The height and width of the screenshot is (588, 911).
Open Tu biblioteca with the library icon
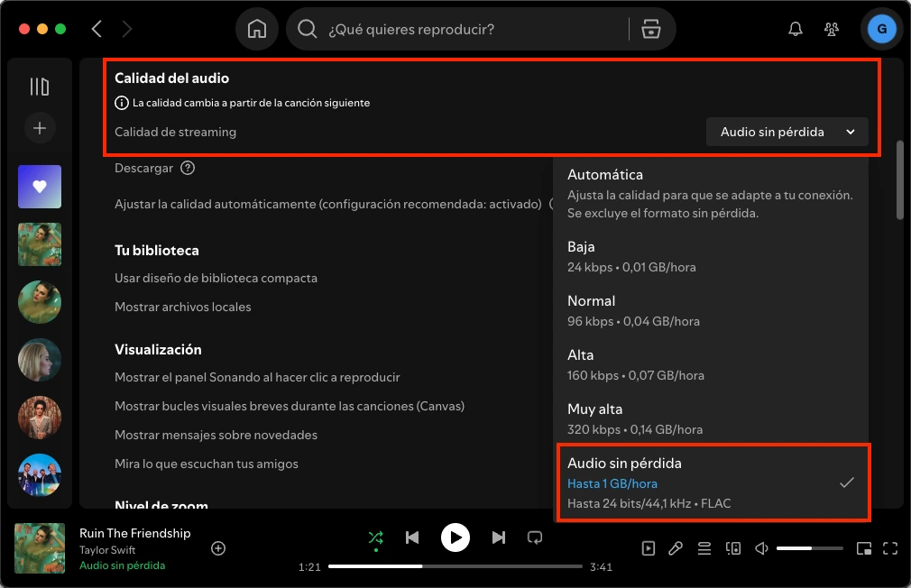click(39, 86)
